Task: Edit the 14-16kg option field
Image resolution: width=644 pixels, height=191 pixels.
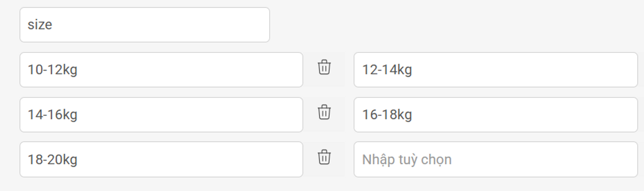Action: pyautogui.click(x=161, y=115)
